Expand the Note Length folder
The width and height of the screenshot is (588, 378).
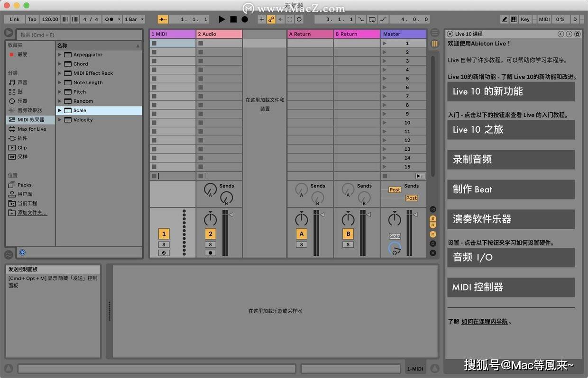(60, 82)
